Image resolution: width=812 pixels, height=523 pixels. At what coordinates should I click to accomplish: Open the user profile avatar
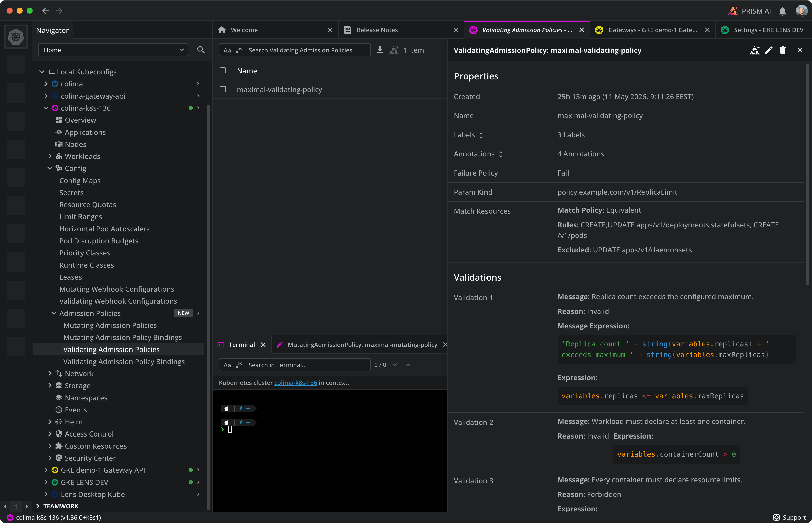[x=801, y=11]
